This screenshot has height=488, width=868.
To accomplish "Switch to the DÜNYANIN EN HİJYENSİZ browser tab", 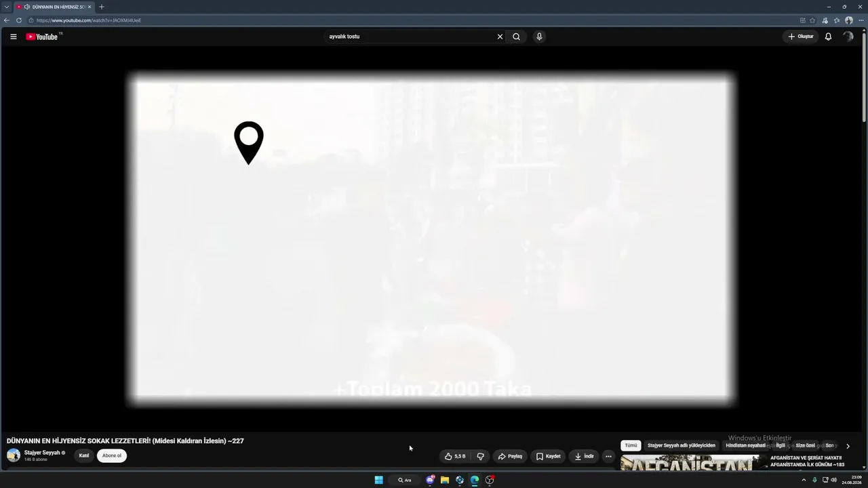I will [54, 7].
